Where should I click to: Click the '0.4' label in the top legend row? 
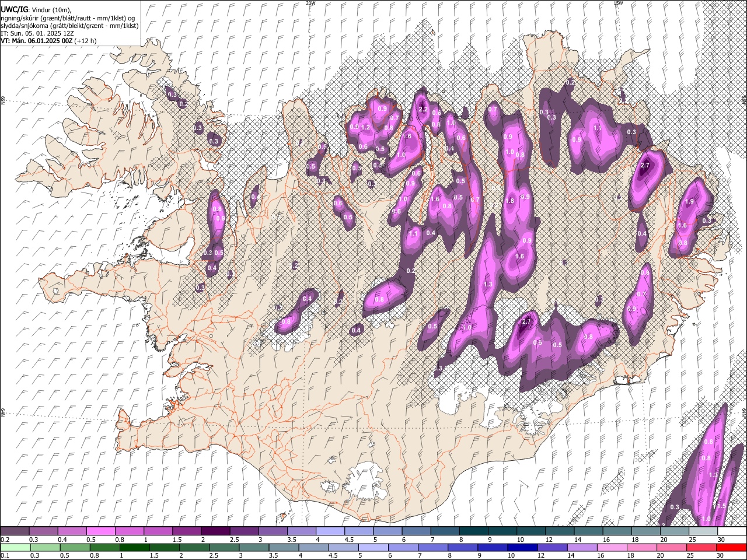[x=62, y=540]
